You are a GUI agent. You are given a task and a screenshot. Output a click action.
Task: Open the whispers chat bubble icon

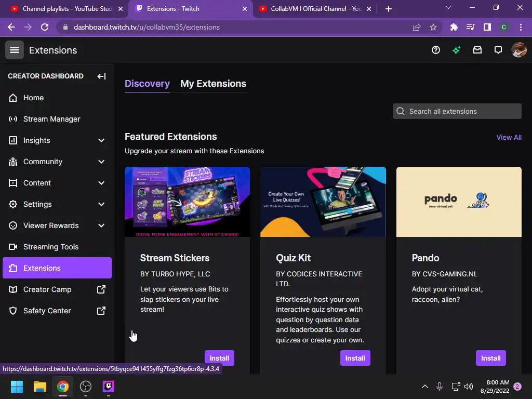pos(498,50)
